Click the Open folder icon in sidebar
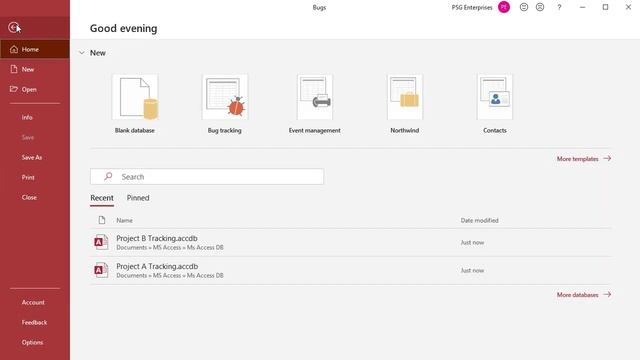This screenshot has height=360, width=640. (x=14, y=89)
